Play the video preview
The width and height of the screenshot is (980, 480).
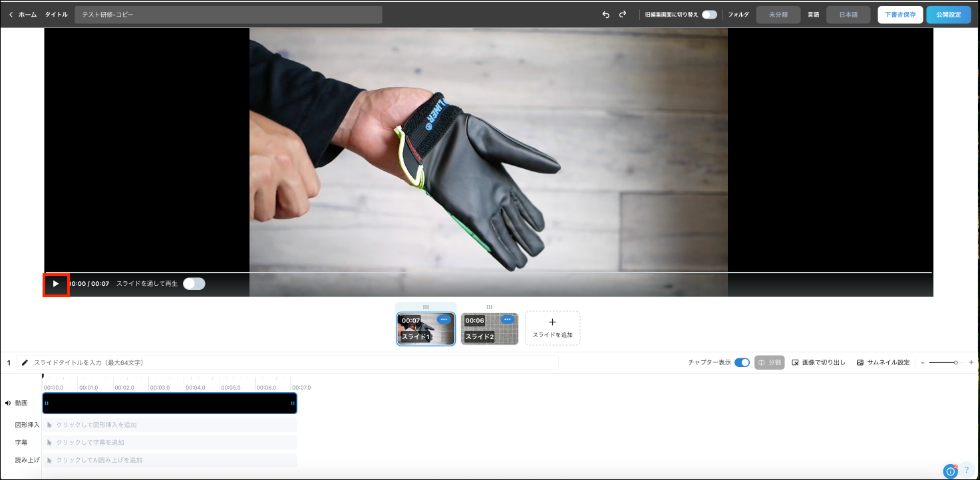56,284
